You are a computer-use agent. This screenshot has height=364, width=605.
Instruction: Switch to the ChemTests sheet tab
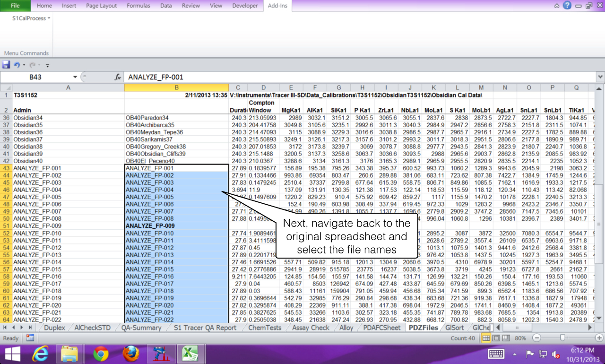coord(265,328)
